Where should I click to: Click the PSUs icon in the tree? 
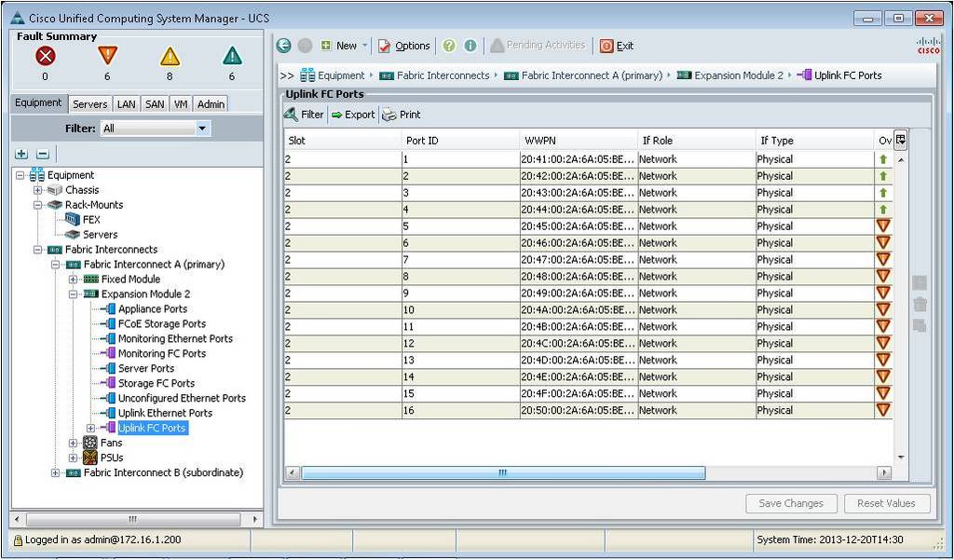pyautogui.click(x=90, y=458)
